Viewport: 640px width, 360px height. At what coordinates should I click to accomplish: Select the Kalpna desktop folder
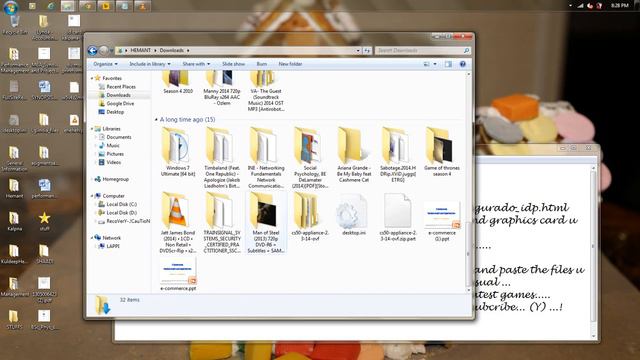(x=14, y=221)
